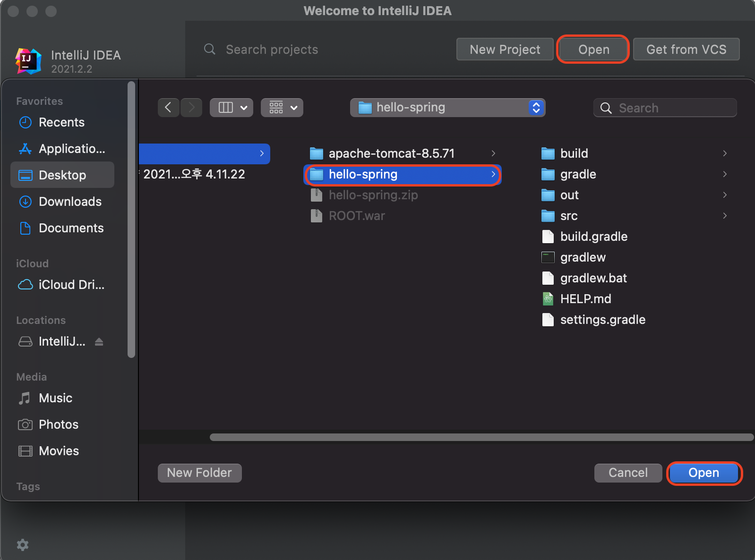Open the column view mode dropdown
The width and height of the screenshot is (755, 560).
232,108
